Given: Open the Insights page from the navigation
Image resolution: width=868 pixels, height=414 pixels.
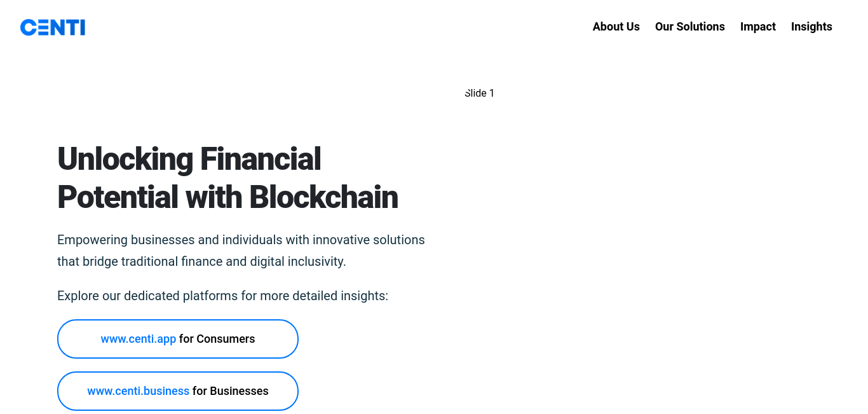Looking at the screenshot, I should click(x=811, y=27).
